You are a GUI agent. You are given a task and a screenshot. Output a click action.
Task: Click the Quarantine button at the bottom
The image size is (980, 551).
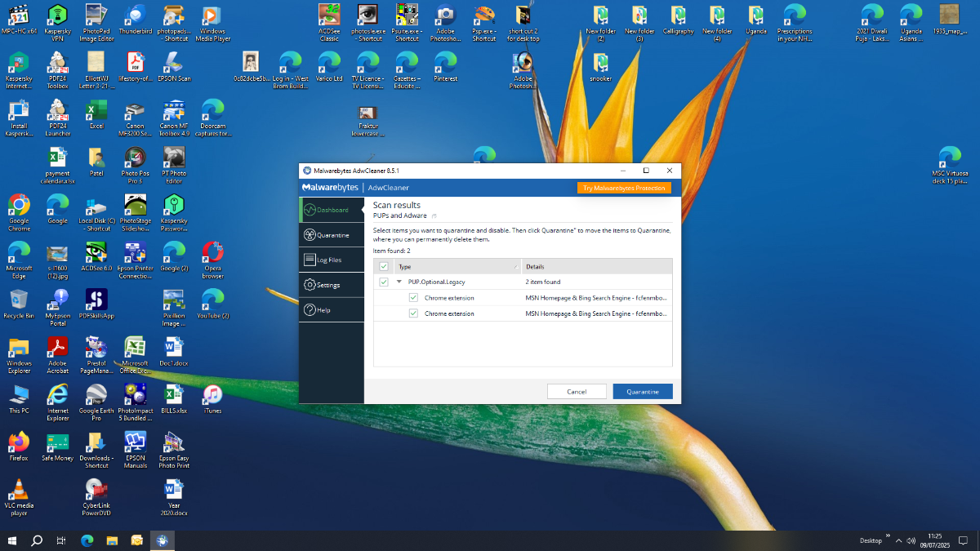coord(643,392)
